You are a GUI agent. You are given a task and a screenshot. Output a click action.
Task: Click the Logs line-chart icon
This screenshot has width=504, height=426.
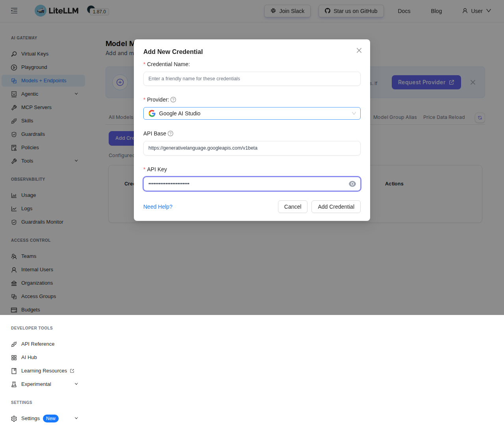coord(14,209)
